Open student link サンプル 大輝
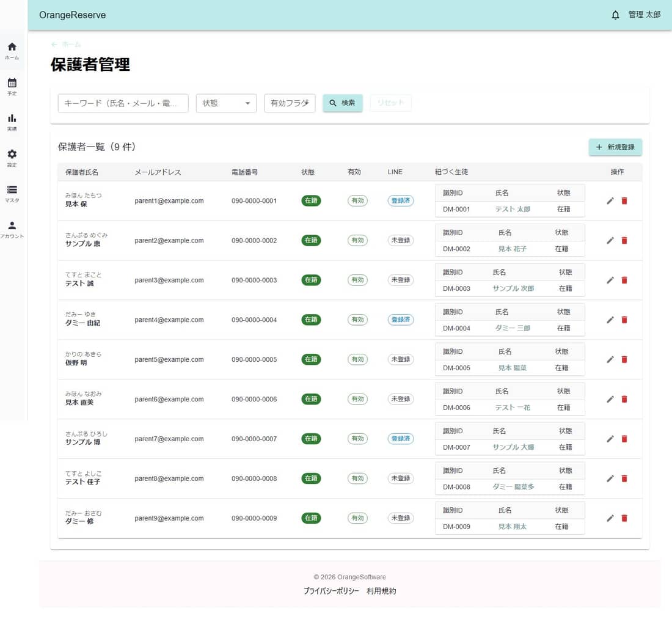672x619 pixels. 513,447
